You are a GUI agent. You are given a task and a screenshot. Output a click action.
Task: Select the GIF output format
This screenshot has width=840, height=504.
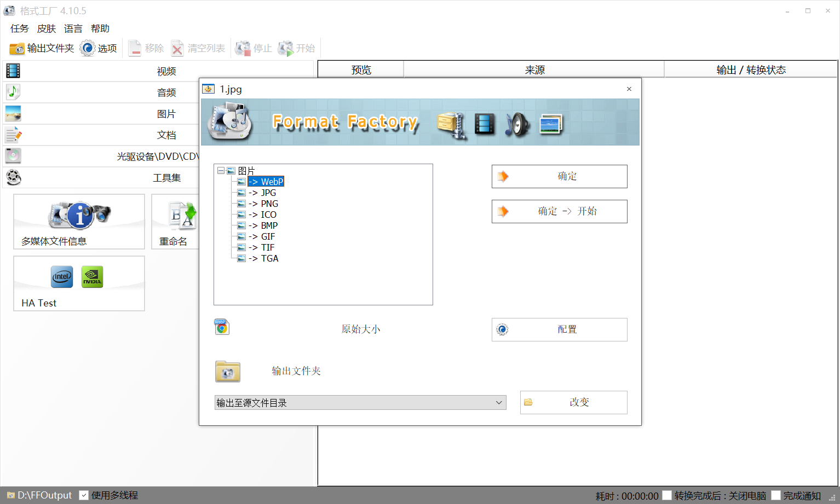point(262,236)
